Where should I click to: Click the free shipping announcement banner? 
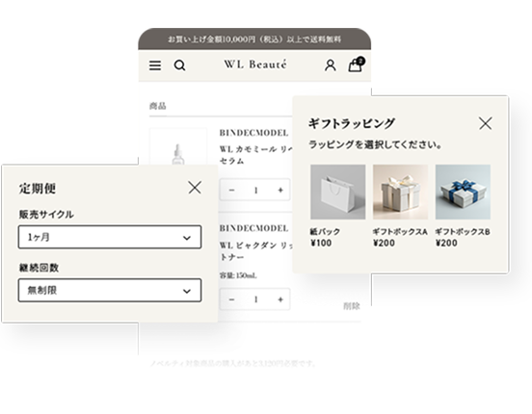coord(254,39)
